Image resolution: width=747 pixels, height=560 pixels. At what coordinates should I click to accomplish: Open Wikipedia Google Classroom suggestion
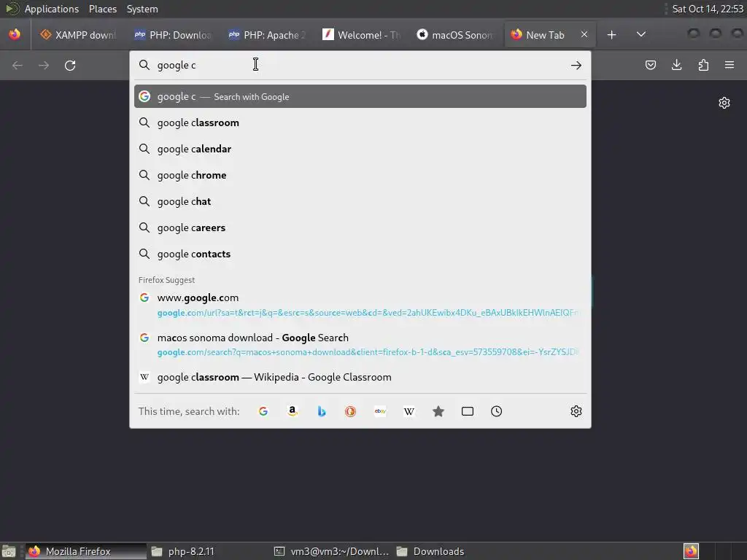pos(360,377)
